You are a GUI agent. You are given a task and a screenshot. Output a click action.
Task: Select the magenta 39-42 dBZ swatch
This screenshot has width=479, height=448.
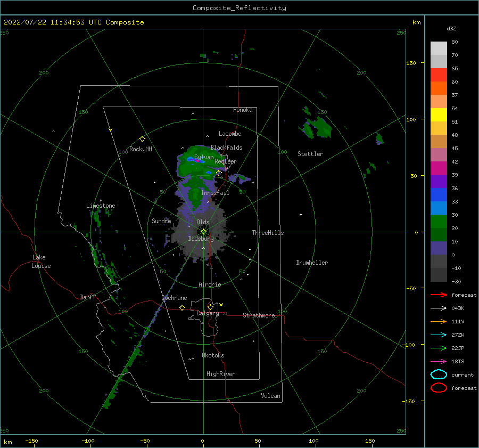(x=439, y=168)
